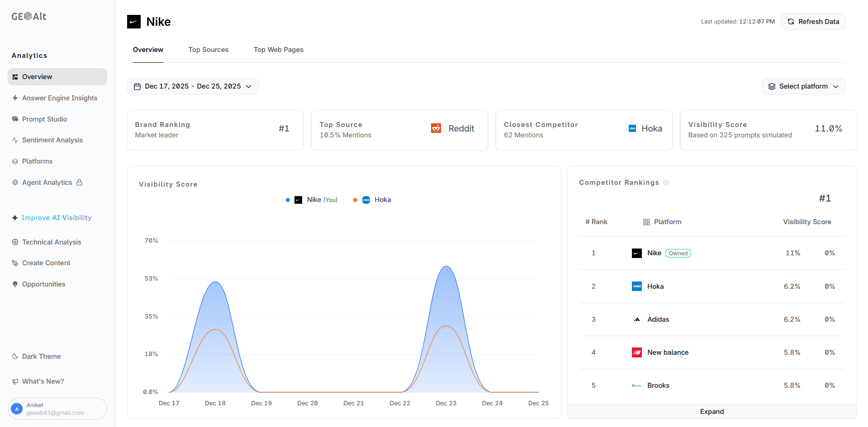Click the Nike swoosh logo beside the page title
The width and height of the screenshot is (868, 427).
[134, 22]
